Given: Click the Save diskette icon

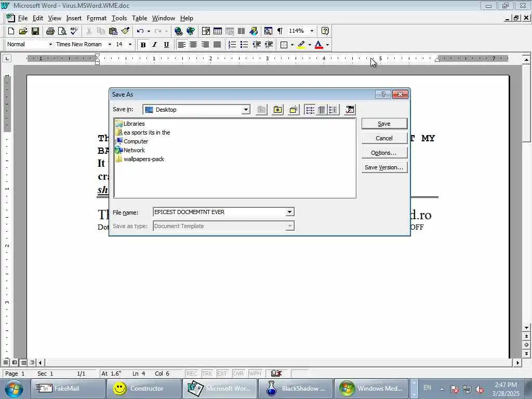Looking at the screenshot, I should tap(35, 31).
